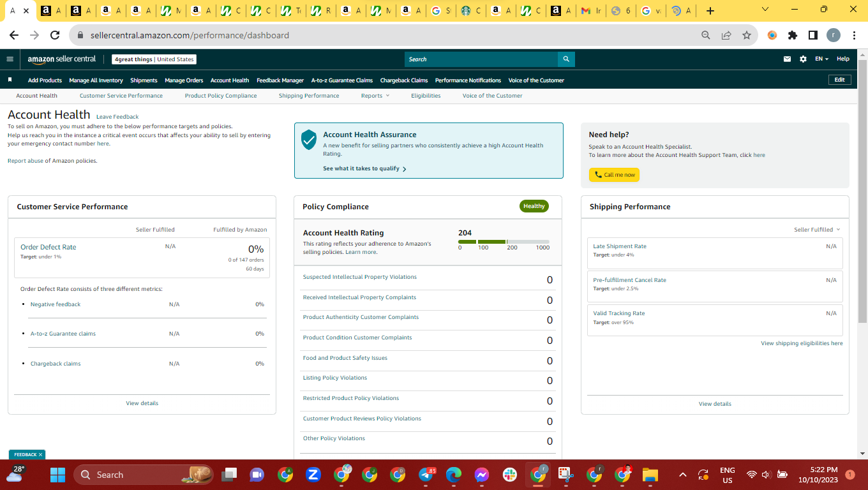Click the Amazon Seller Central logo
This screenshot has height=490, width=868.
[x=62, y=59]
